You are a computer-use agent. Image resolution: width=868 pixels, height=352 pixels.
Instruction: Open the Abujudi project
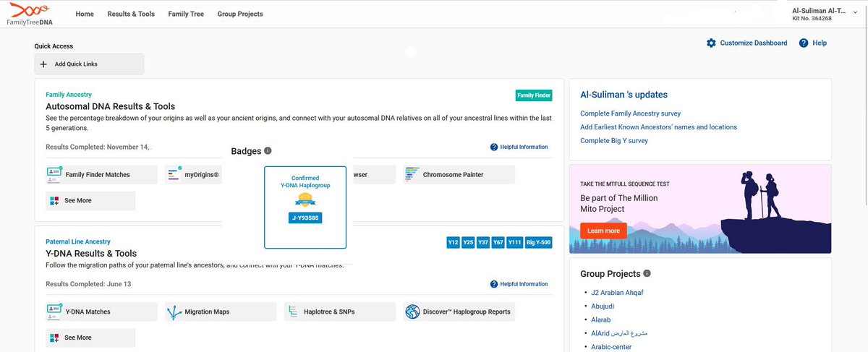pos(603,306)
